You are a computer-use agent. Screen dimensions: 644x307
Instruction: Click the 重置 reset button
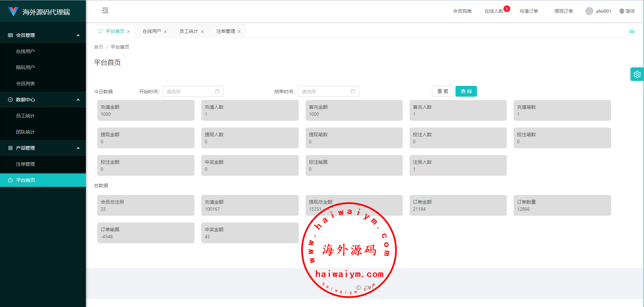tap(442, 91)
